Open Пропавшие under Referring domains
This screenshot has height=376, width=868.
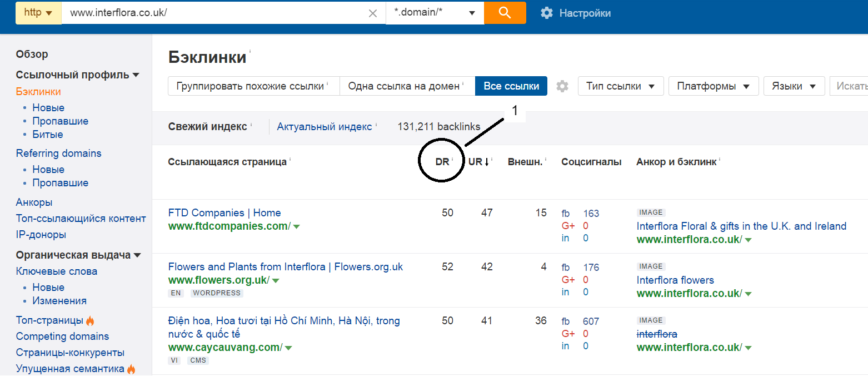pos(60,183)
